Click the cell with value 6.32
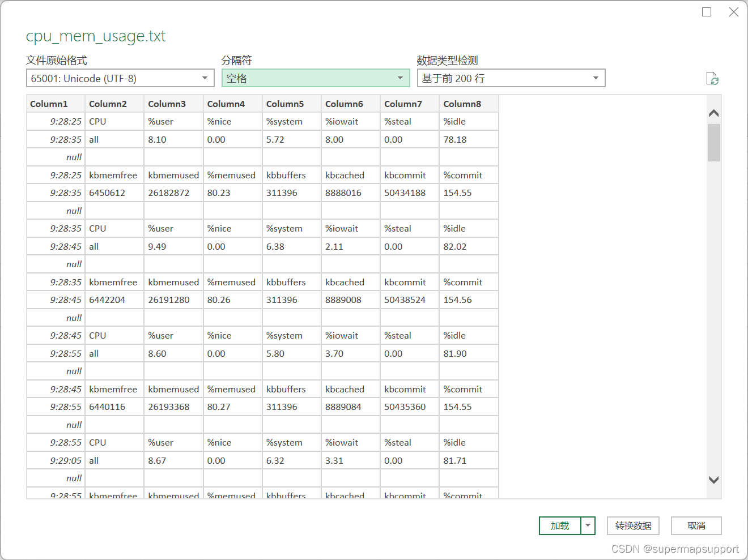This screenshot has height=560, width=748. point(292,460)
